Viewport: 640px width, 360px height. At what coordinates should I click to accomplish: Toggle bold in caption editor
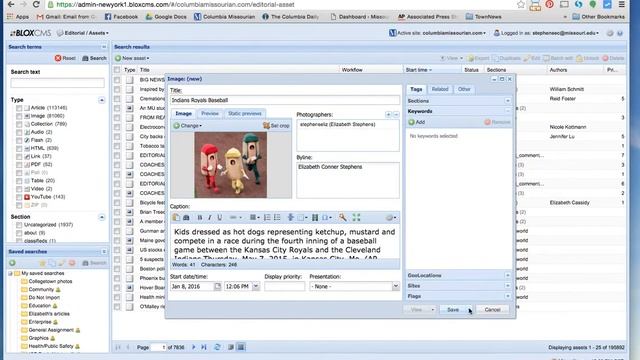(x=200, y=218)
